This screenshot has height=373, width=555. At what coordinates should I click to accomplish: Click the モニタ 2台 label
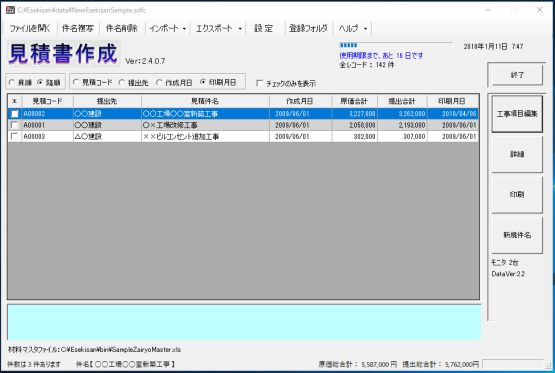coord(505,262)
